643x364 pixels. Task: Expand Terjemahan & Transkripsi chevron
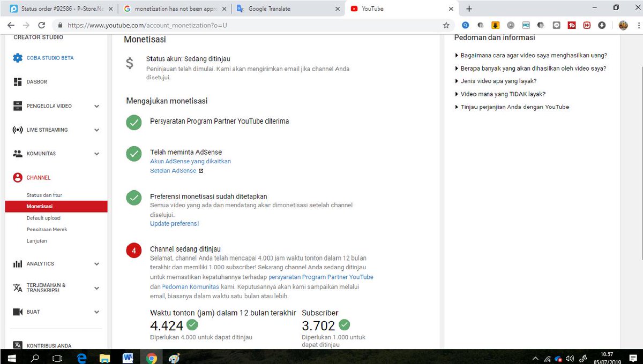click(x=96, y=288)
